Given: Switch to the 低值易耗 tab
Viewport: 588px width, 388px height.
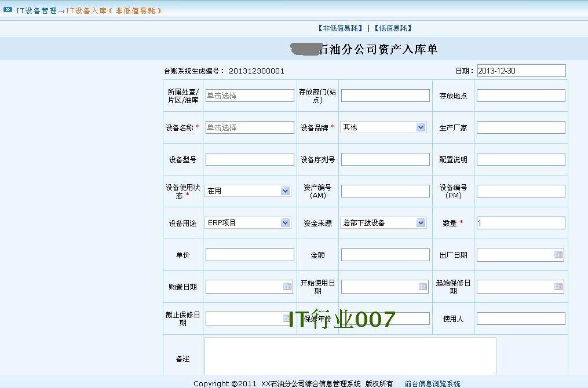Looking at the screenshot, I should [x=392, y=28].
